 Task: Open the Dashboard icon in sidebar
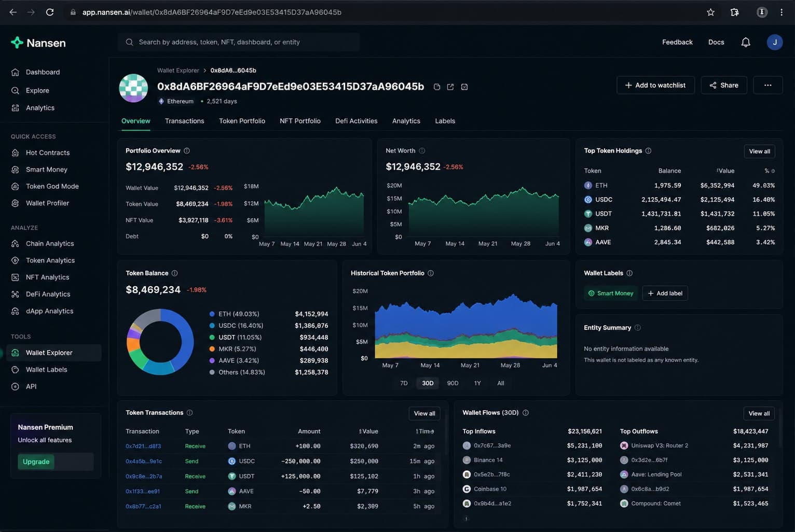(15, 72)
